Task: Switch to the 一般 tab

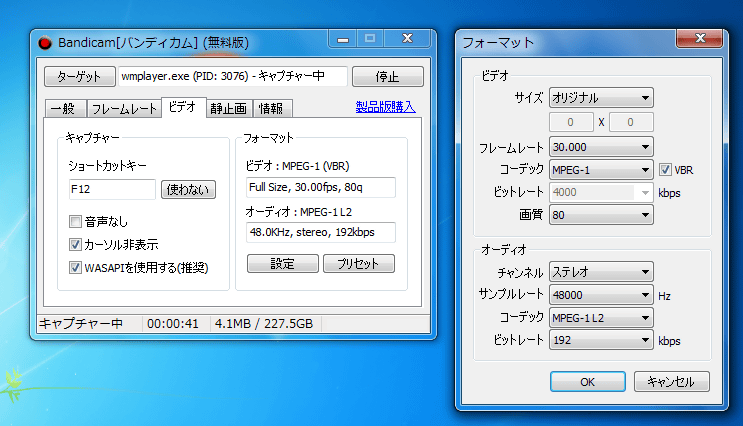Action: coord(65,109)
